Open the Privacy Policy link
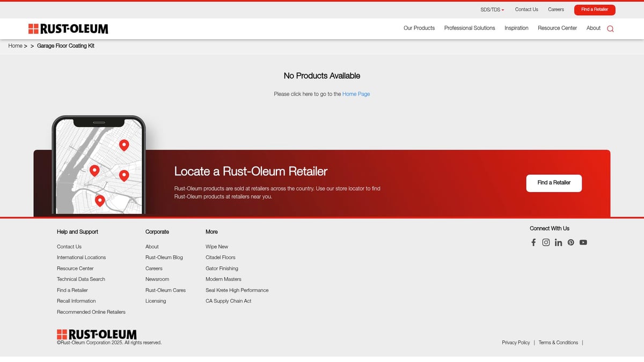The image size is (644, 362). [515, 343]
